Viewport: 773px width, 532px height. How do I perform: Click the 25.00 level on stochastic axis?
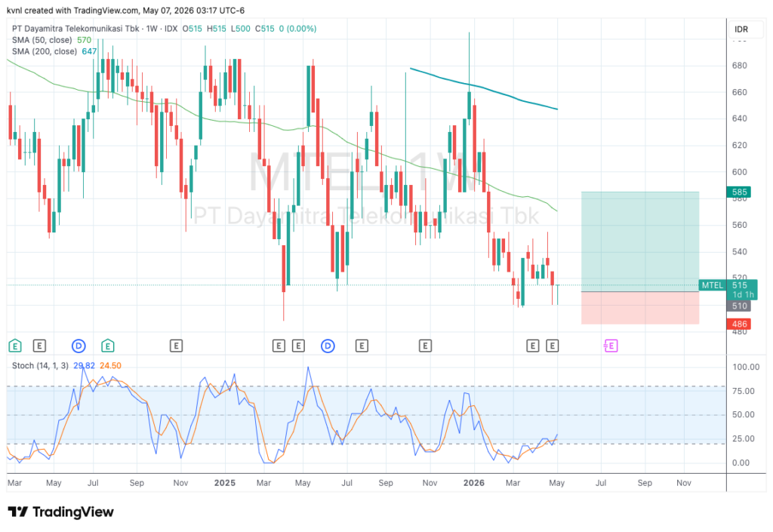(744, 439)
